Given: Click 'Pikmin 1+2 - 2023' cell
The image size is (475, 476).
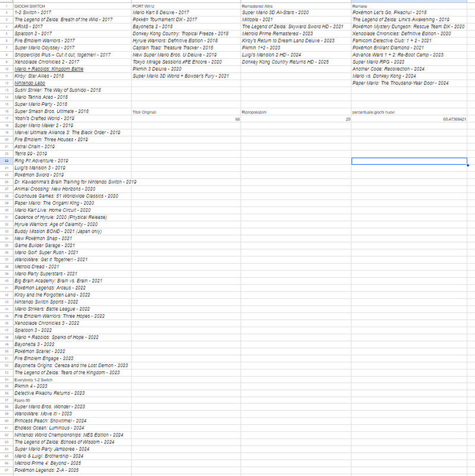Looking at the screenshot, I should 295,48.
